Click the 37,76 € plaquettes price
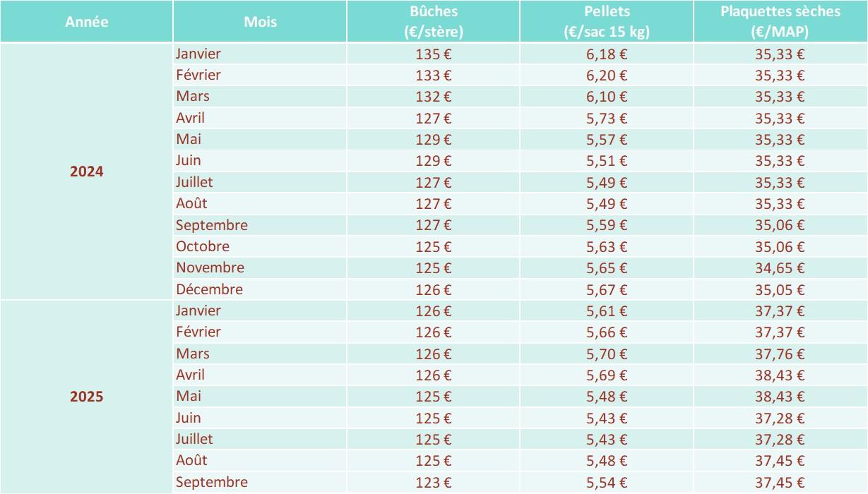This screenshot has width=868, height=494. tap(780, 354)
